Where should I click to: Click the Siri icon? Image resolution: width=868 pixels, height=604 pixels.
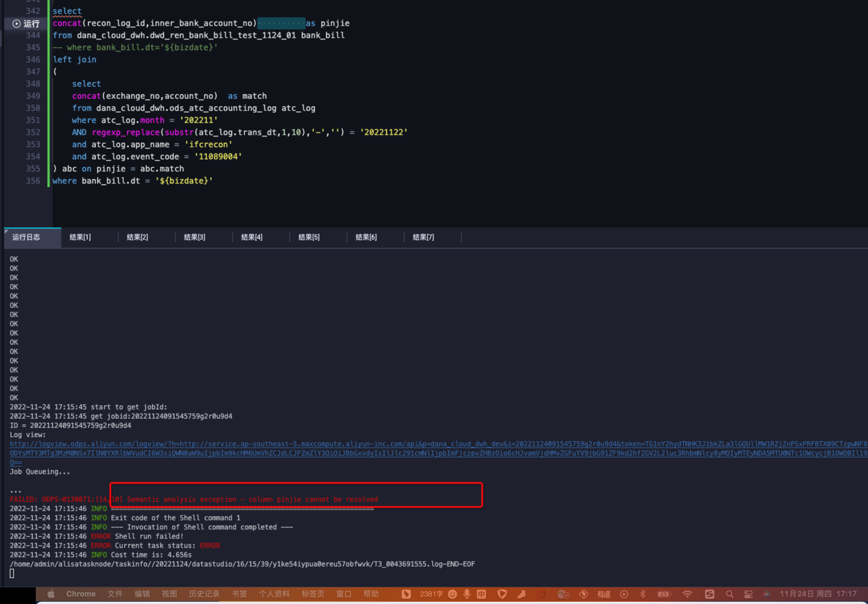[766, 594]
